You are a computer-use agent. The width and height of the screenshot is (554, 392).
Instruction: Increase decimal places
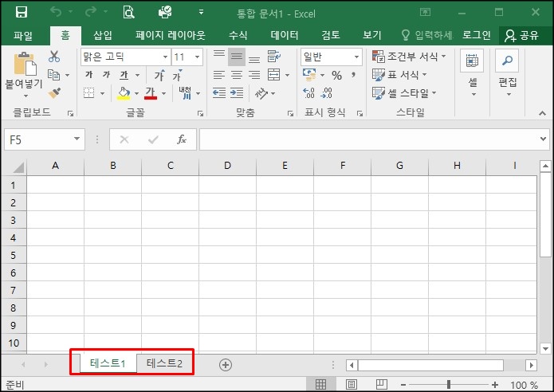308,93
